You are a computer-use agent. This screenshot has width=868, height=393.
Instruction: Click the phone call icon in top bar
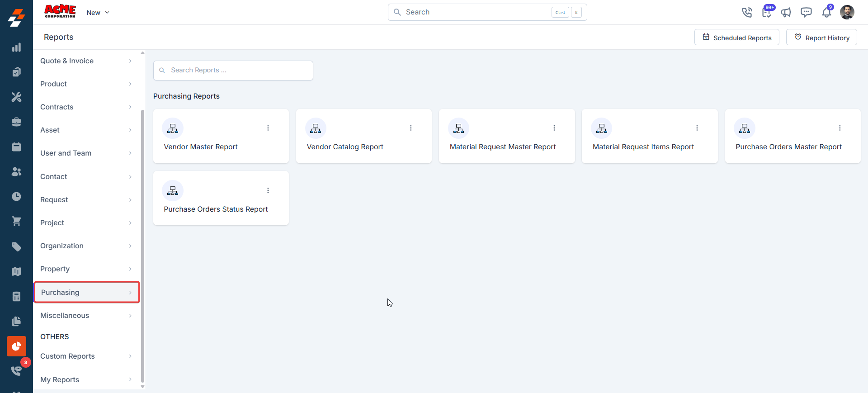(x=747, y=12)
